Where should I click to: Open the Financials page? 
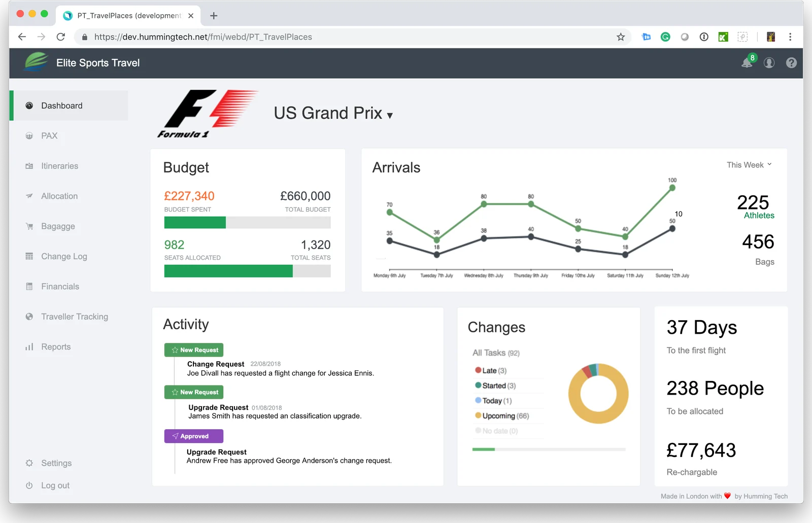coord(60,287)
